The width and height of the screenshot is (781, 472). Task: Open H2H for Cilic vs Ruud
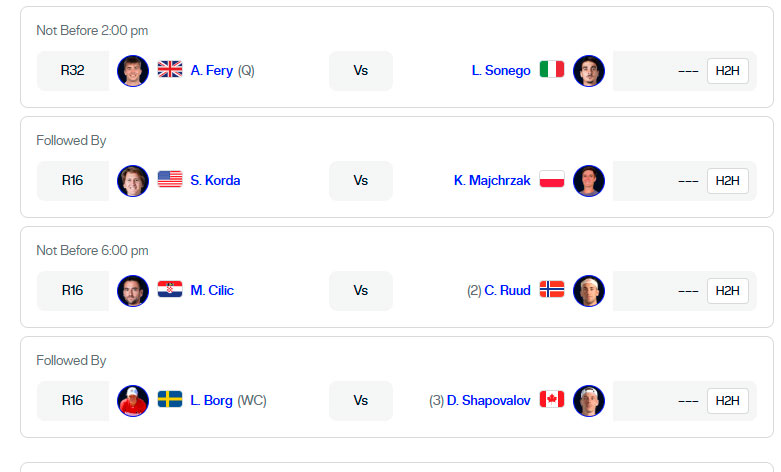[727, 291]
